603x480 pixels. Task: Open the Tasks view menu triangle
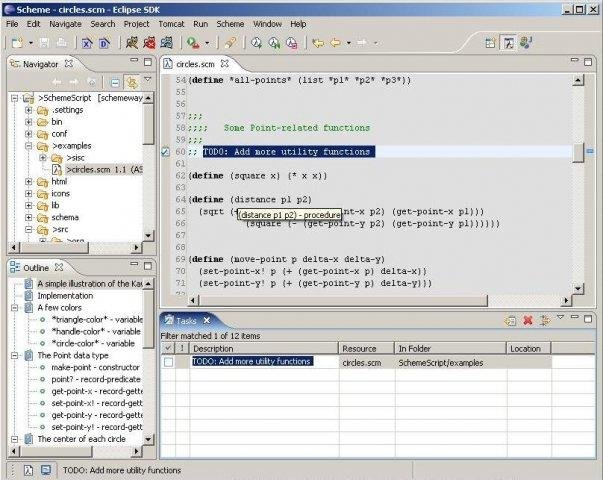(x=560, y=317)
